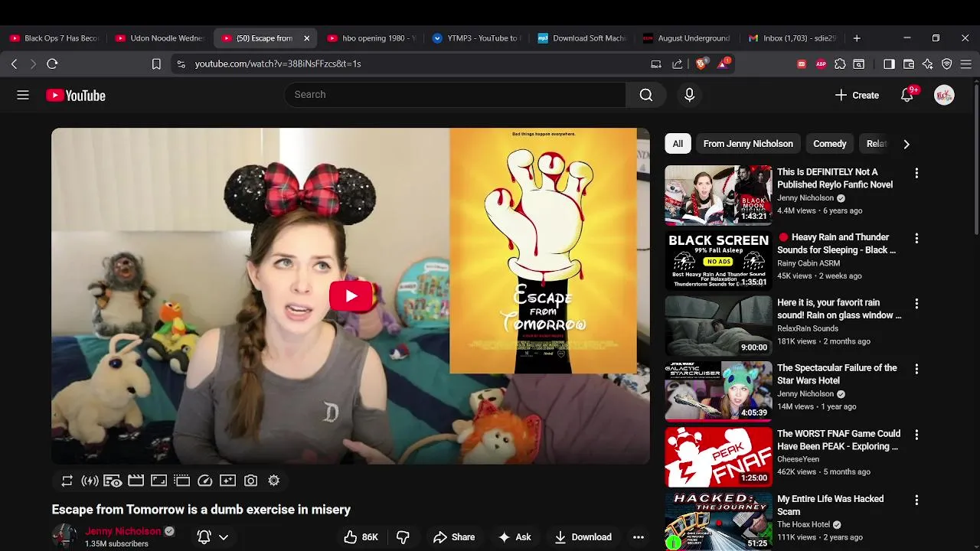Open the YouTube hamburger guide menu
This screenshot has width=980, height=551.
[x=23, y=95]
